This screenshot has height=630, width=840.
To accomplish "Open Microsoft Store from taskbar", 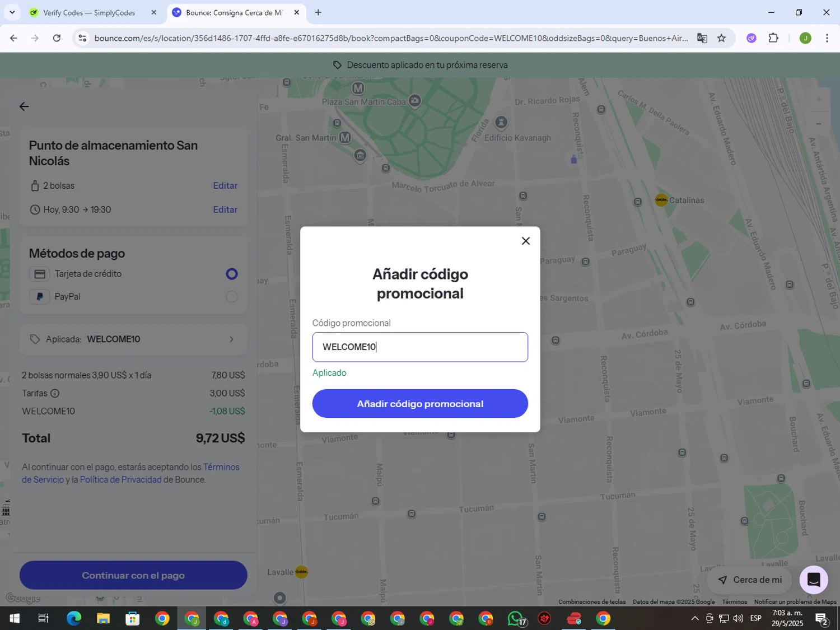I will 133,618.
